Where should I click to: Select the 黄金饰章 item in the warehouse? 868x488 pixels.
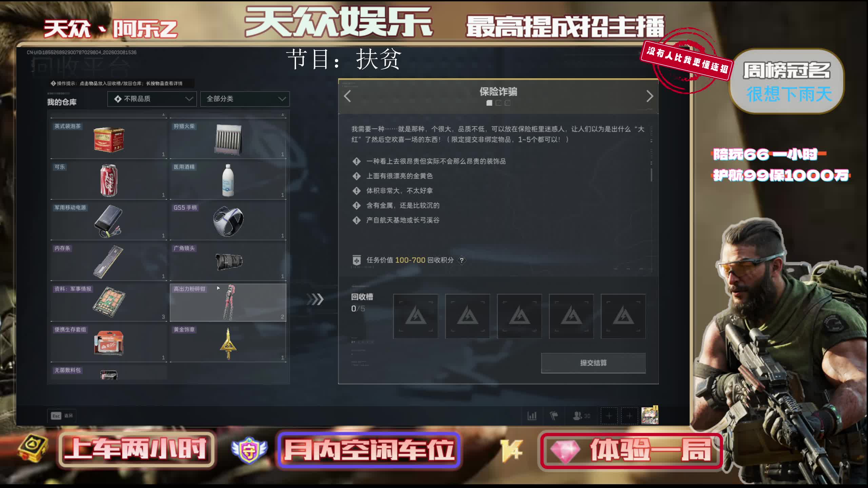click(228, 343)
